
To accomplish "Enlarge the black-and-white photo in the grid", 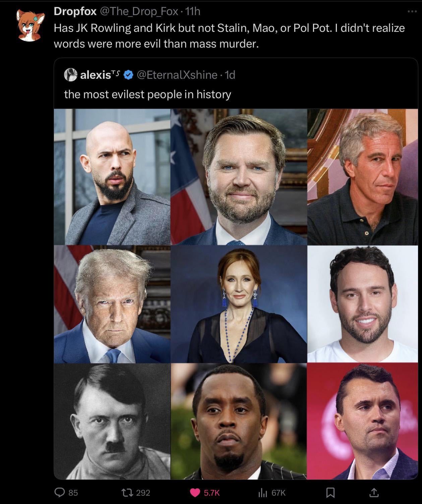I will (x=112, y=421).
